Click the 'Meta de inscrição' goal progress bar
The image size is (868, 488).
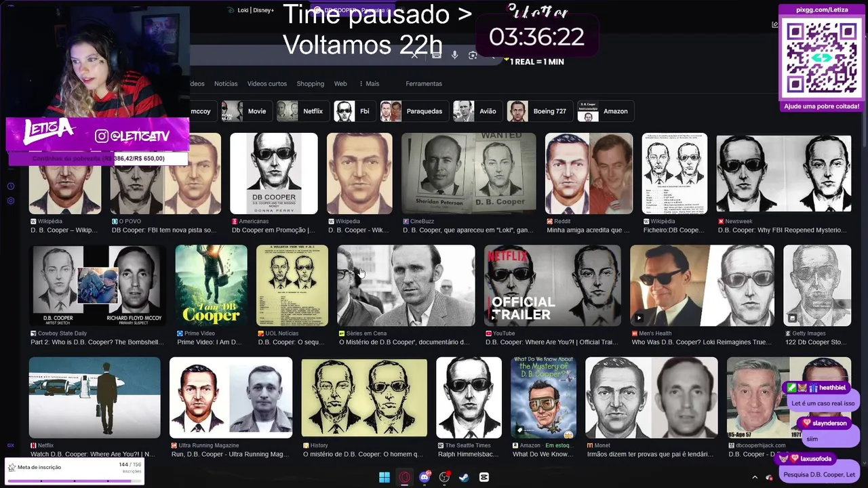pos(75,480)
